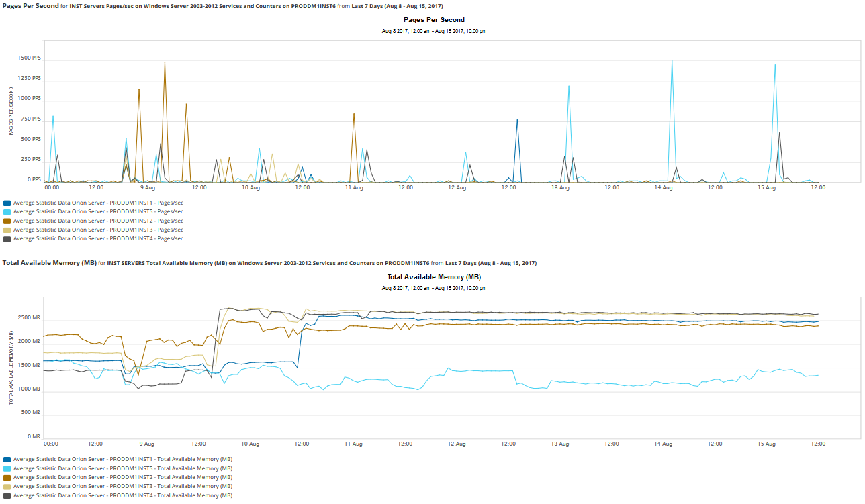Screen dimensions: 865x504
Task: Select legend text 'PRODDM1INST2 - Pages/sec'
Action: pyautogui.click(x=146, y=221)
